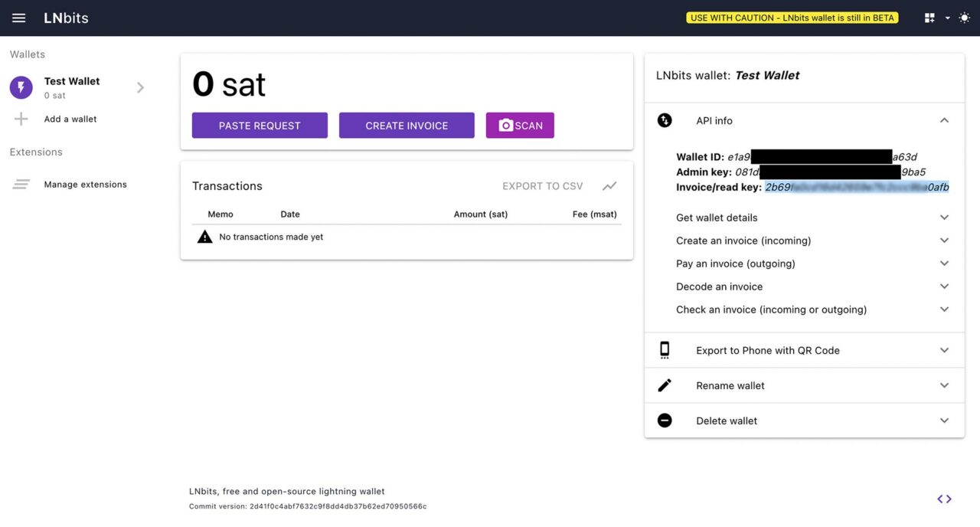Open the camera Scan button
Screen dimensions: 980x527
pos(520,126)
